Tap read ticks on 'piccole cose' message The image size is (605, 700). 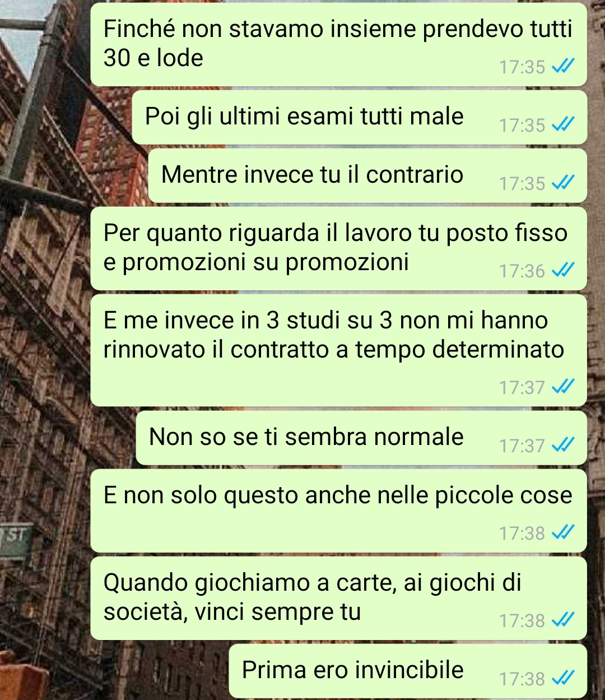coord(563,533)
